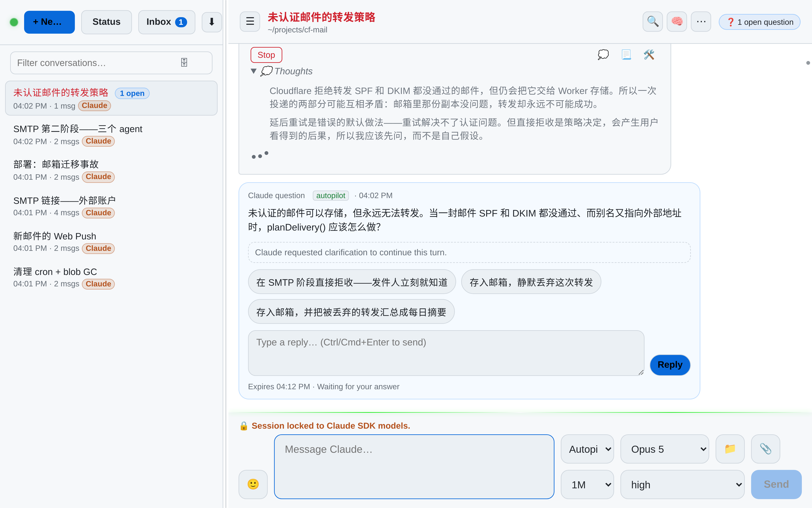Focus the Filter conversations input

pos(111,63)
